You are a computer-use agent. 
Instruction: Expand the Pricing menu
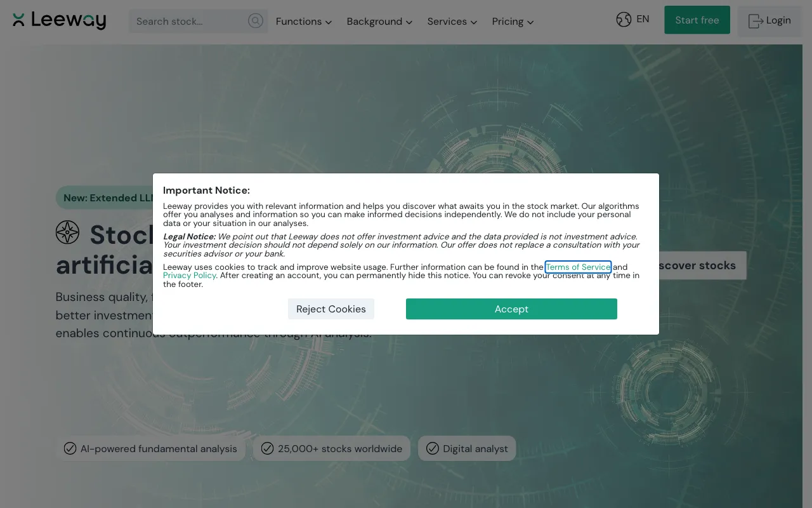pos(513,22)
